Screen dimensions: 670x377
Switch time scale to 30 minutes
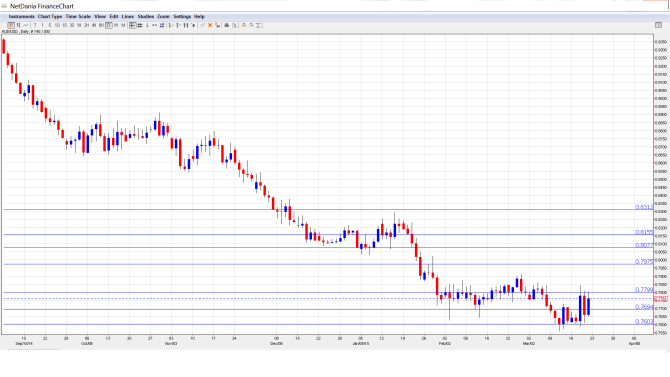[72, 25]
